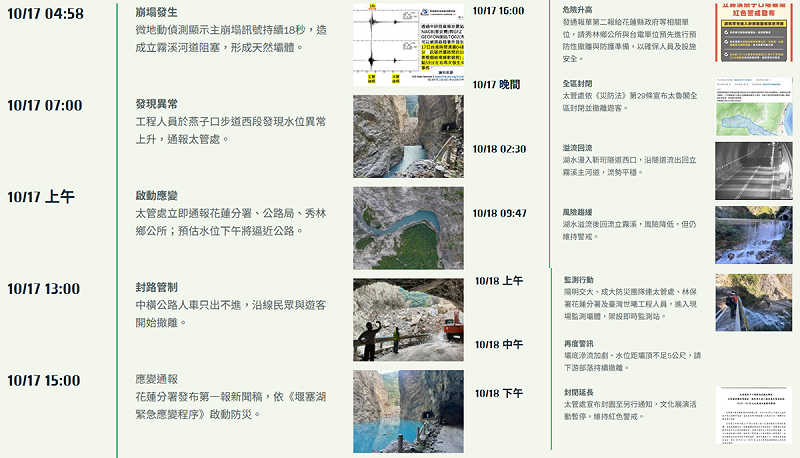Open the waterfall overflow photo

[x=753, y=234]
